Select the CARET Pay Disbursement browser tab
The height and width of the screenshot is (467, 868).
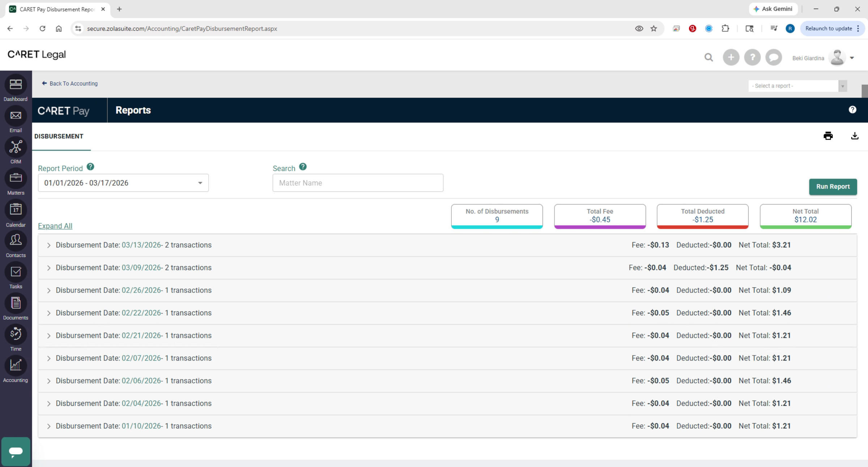pos(58,9)
